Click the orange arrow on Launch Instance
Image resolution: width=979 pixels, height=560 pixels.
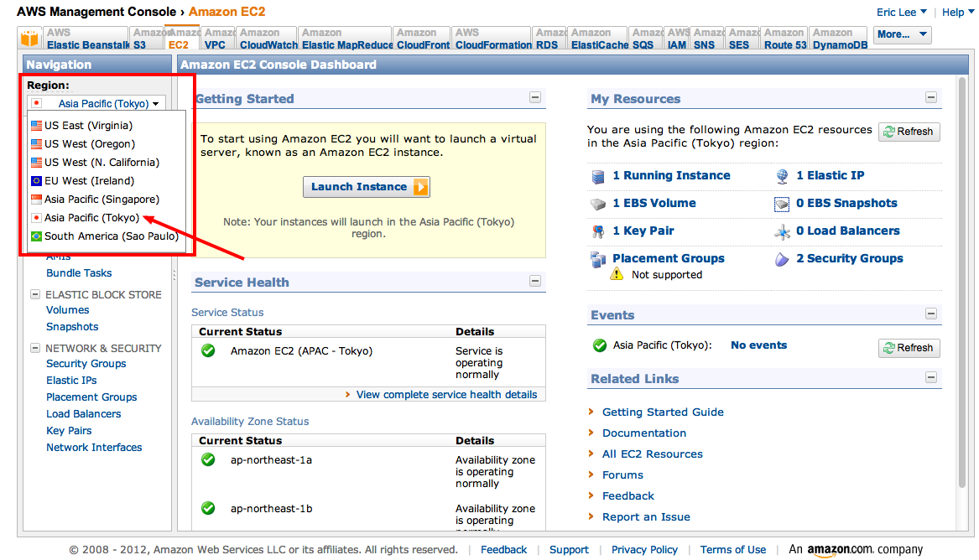421,186
